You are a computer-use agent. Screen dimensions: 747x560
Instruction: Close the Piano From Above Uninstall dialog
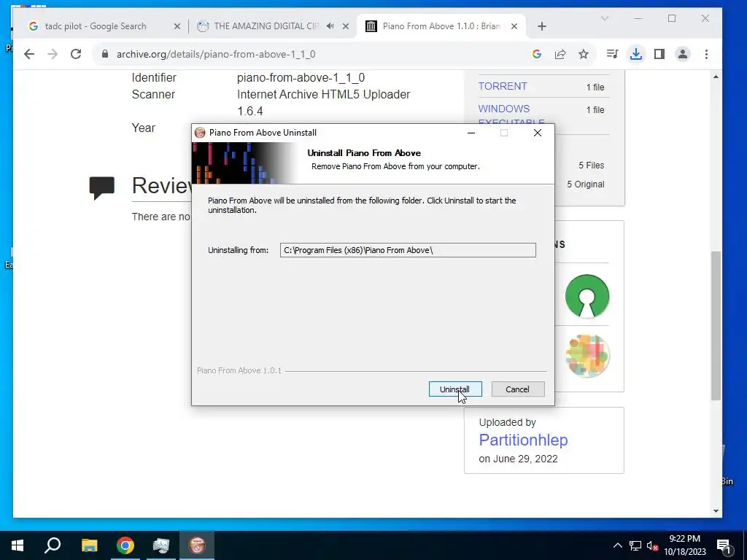[538, 133]
